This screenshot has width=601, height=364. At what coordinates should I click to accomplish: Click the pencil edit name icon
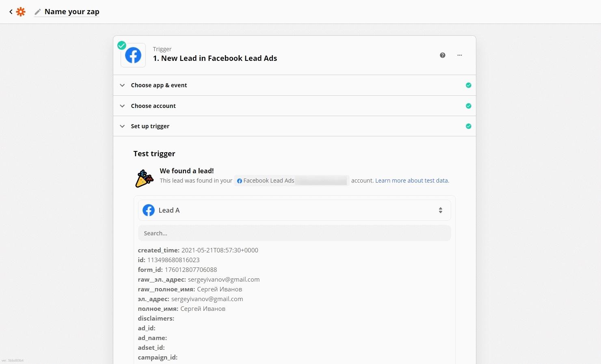click(38, 12)
